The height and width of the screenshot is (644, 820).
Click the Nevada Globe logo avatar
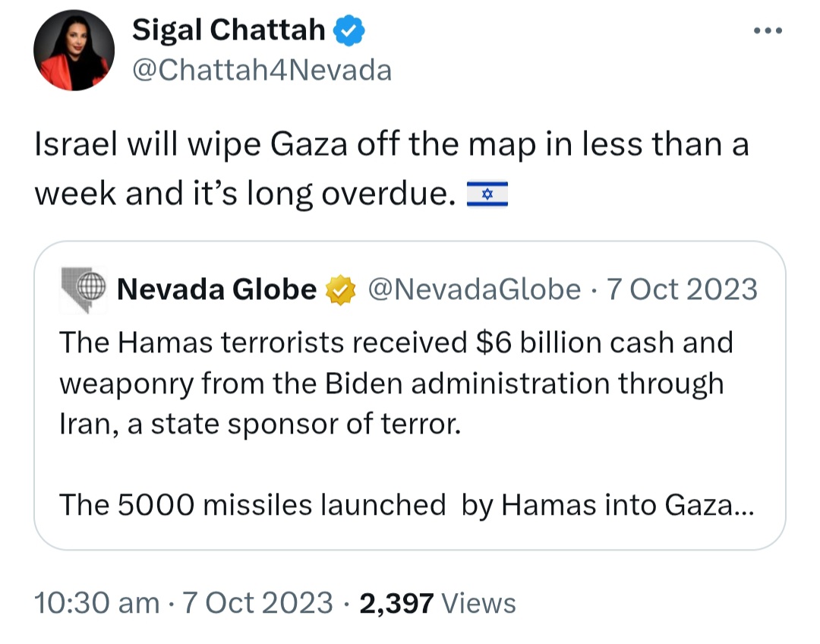pyautogui.click(x=84, y=289)
